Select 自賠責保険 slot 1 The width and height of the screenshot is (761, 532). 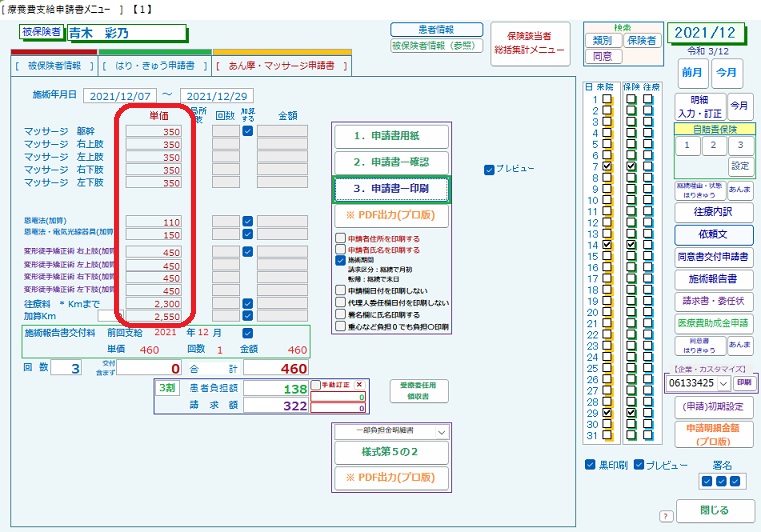[x=687, y=145]
